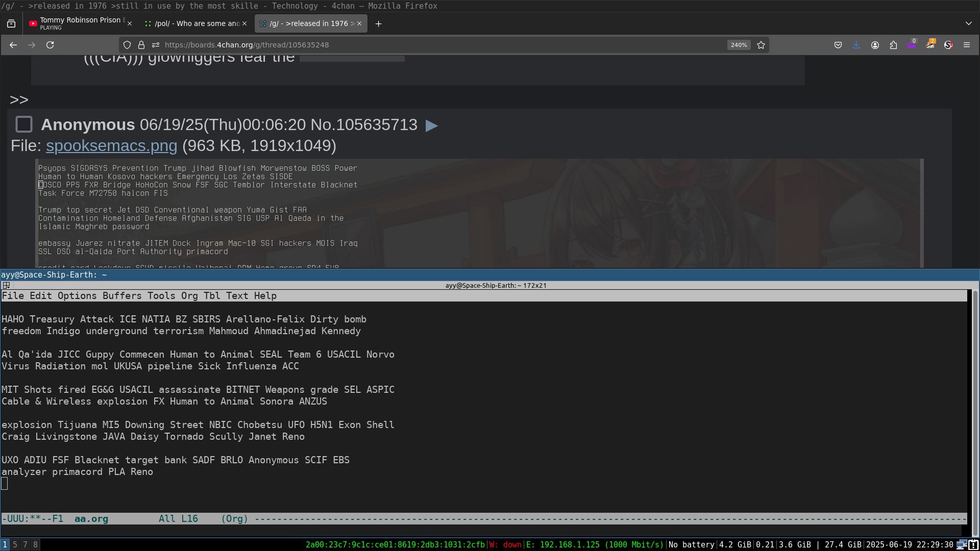Open the Emacs Help menu
Viewport: 980px width, 551px height.
[265, 296]
